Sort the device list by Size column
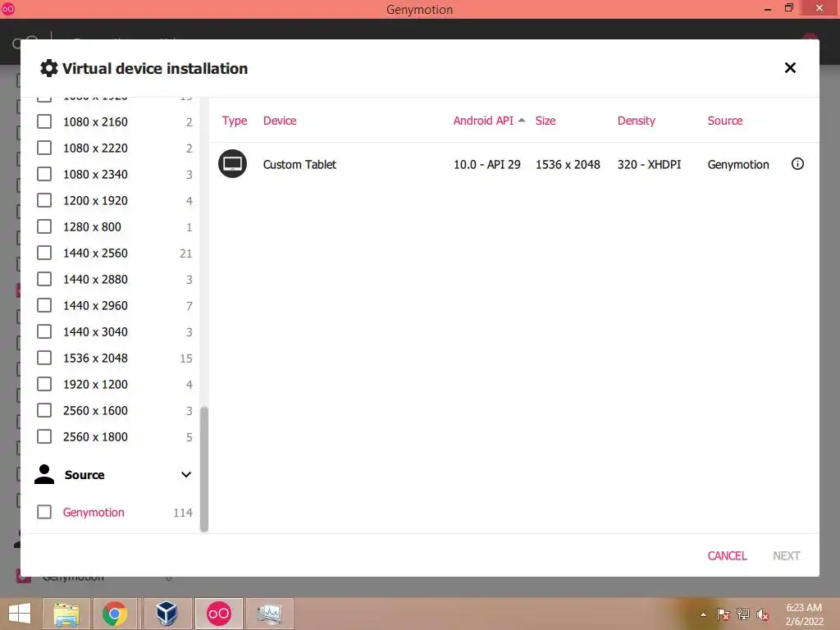This screenshot has height=630, width=840. tap(546, 121)
